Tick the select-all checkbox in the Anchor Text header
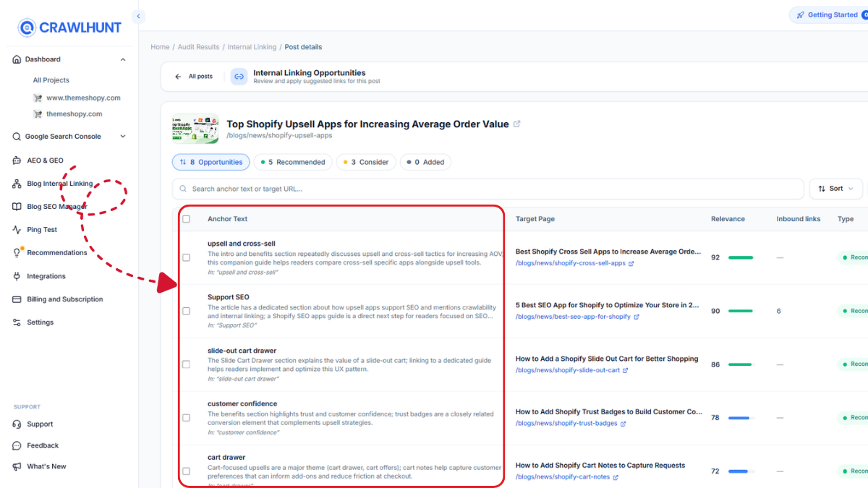This screenshot has height=488, width=868. (187, 219)
